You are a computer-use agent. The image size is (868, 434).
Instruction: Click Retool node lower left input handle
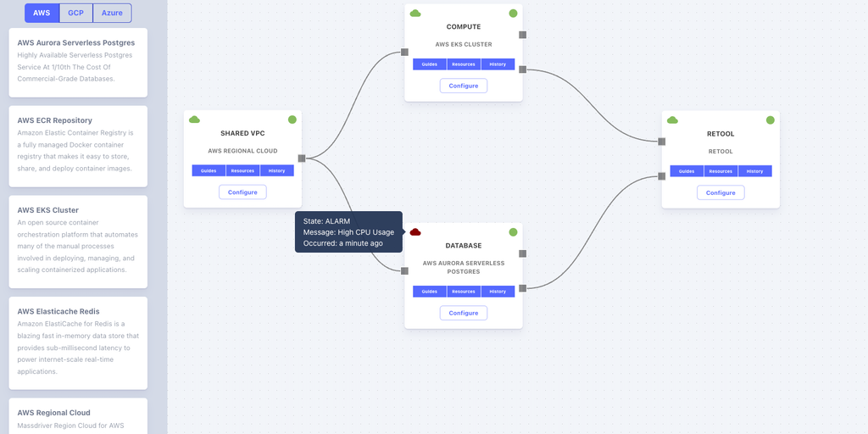[x=661, y=176]
